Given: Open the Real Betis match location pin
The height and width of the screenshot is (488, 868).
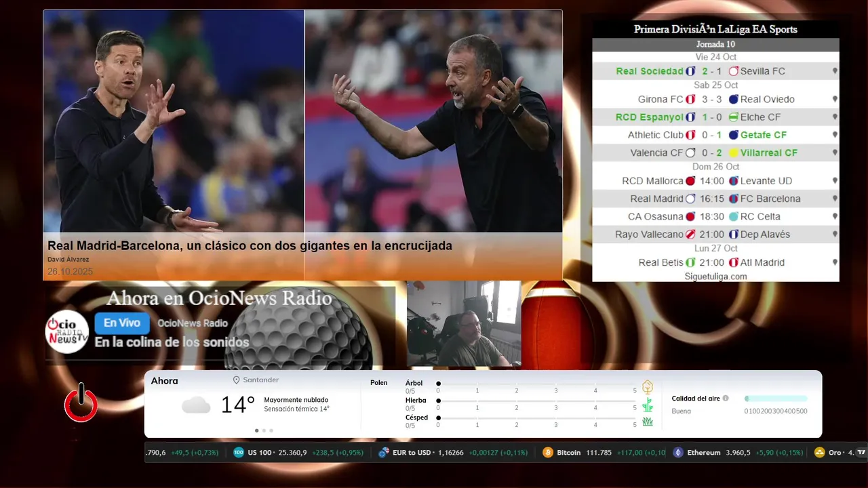Looking at the screenshot, I should [835, 262].
